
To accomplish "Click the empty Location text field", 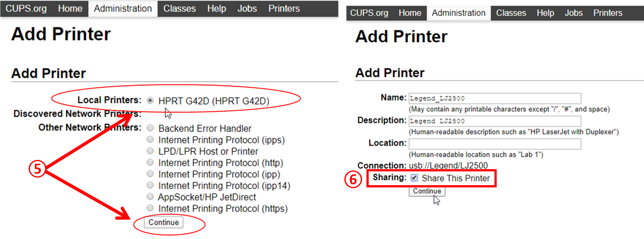I will 495,144.
